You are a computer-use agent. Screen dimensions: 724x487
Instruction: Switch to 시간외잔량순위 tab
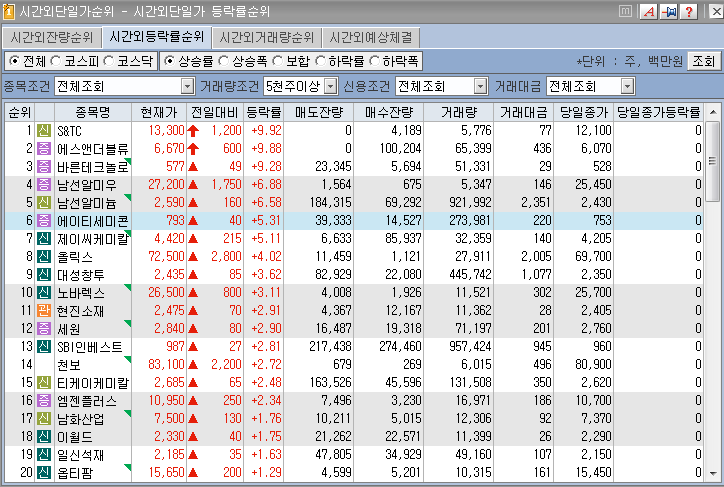point(52,37)
